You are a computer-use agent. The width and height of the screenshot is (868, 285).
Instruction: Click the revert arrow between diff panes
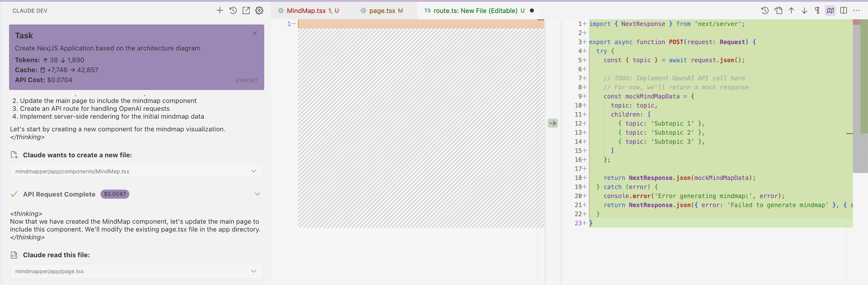click(x=552, y=123)
